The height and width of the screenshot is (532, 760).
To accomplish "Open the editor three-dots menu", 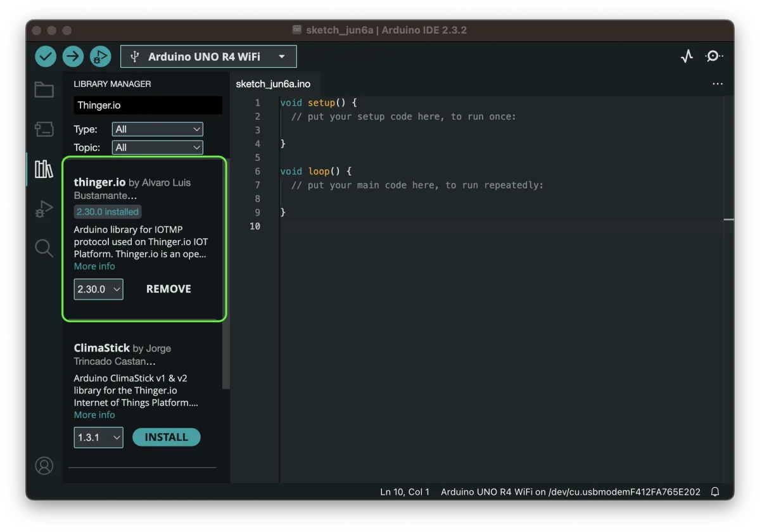I will pyautogui.click(x=718, y=84).
